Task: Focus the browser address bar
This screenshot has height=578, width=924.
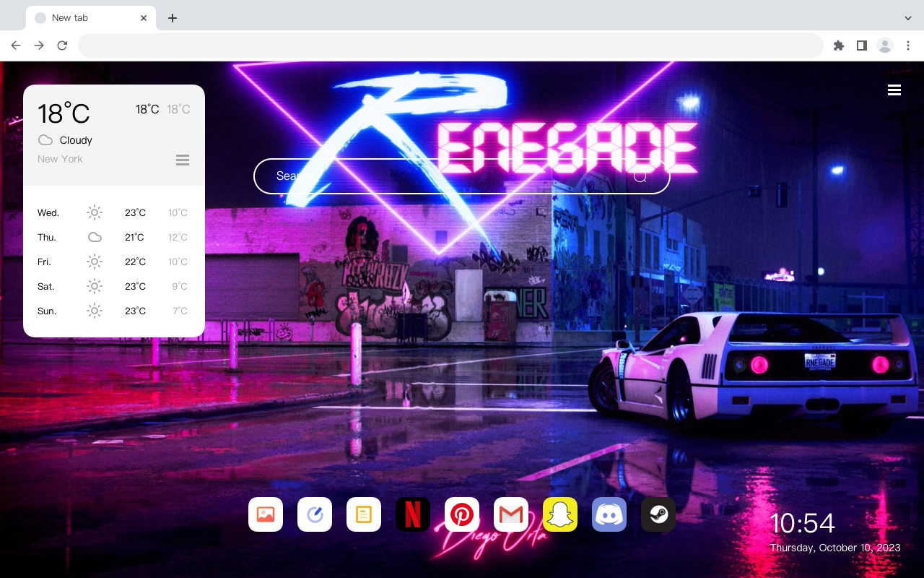Action: click(450, 46)
